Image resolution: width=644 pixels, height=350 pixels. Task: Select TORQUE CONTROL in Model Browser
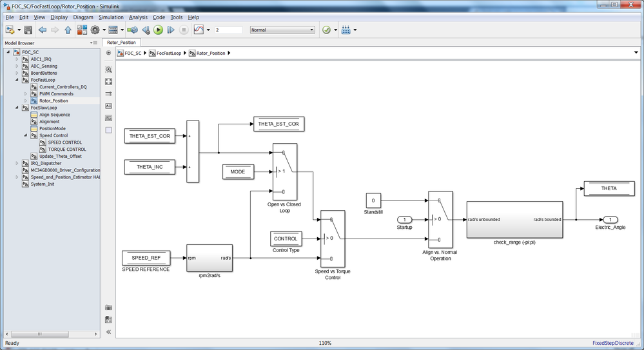pos(67,150)
